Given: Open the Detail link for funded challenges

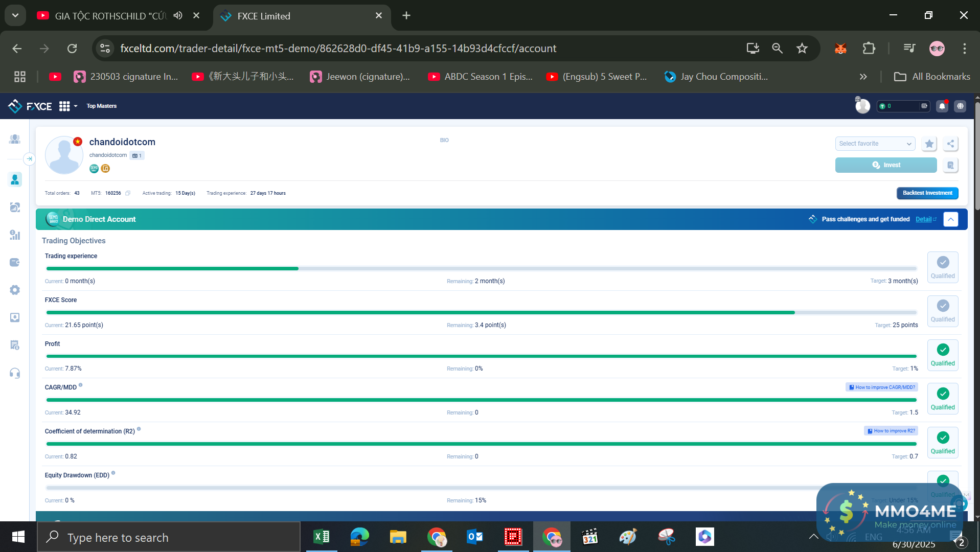Looking at the screenshot, I should coord(926,219).
